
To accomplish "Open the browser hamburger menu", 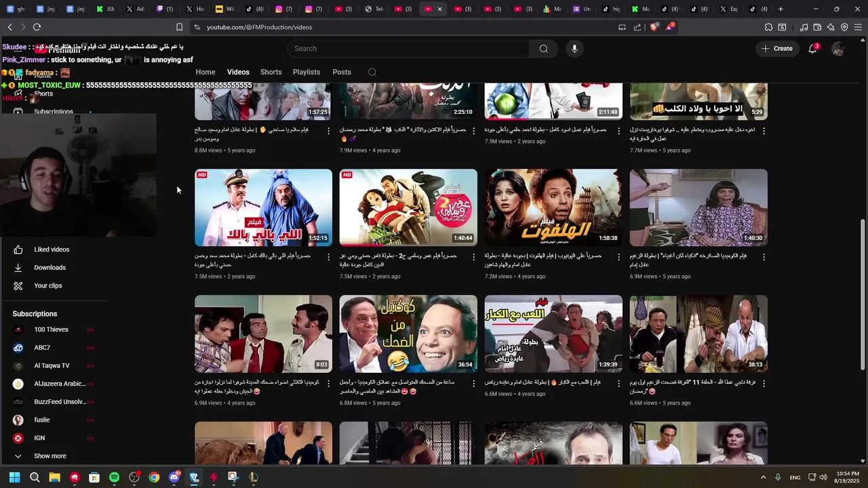I will [859, 27].
